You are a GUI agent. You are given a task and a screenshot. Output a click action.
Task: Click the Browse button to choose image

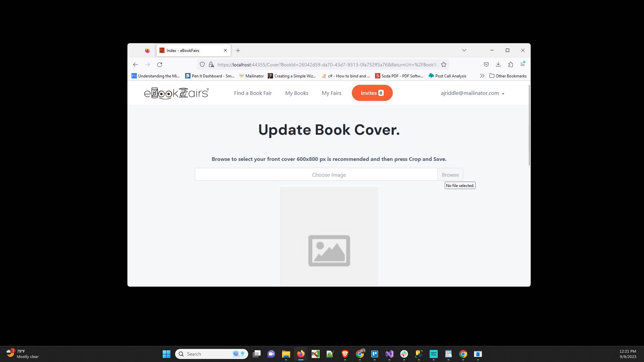point(450,174)
